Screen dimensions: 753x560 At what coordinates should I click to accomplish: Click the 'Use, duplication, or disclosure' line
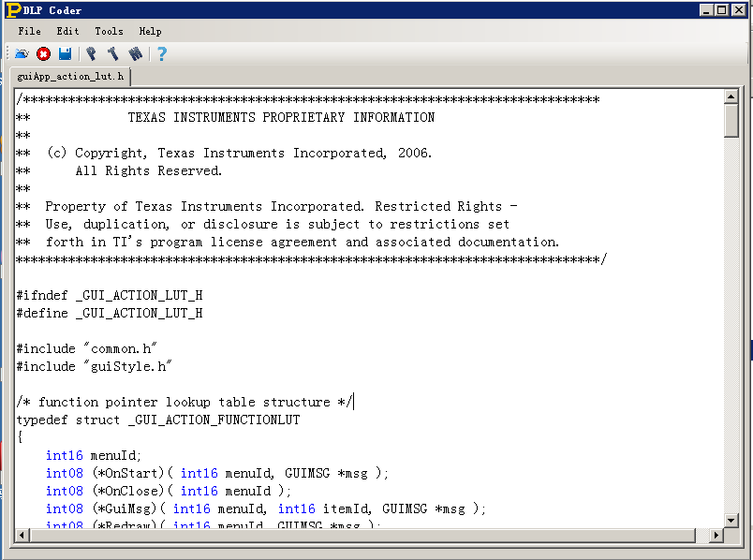click(262, 225)
